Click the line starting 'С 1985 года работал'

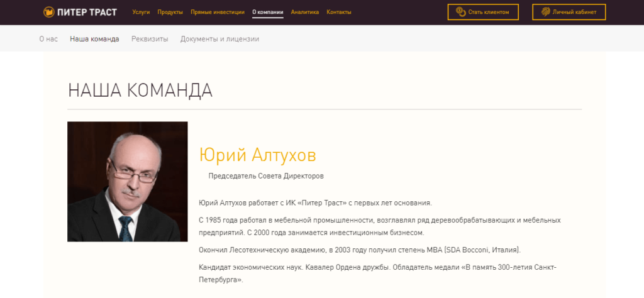pos(380,220)
